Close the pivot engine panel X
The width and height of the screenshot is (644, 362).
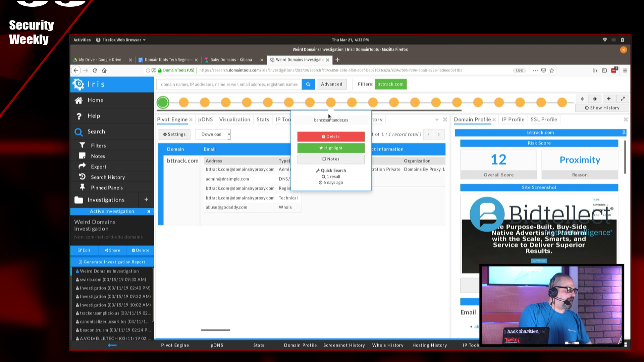point(445,120)
